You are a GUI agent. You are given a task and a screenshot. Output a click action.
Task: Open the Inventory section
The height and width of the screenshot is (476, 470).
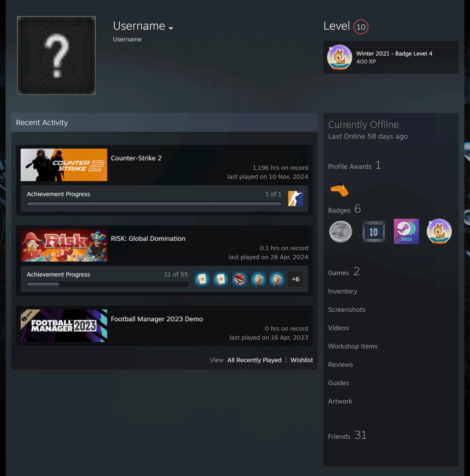[342, 291]
